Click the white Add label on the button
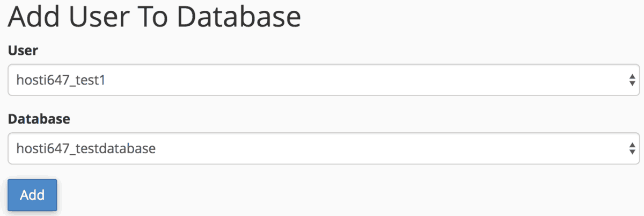The height and width of the screenshot is (216, 644). [x=32, y=195]
